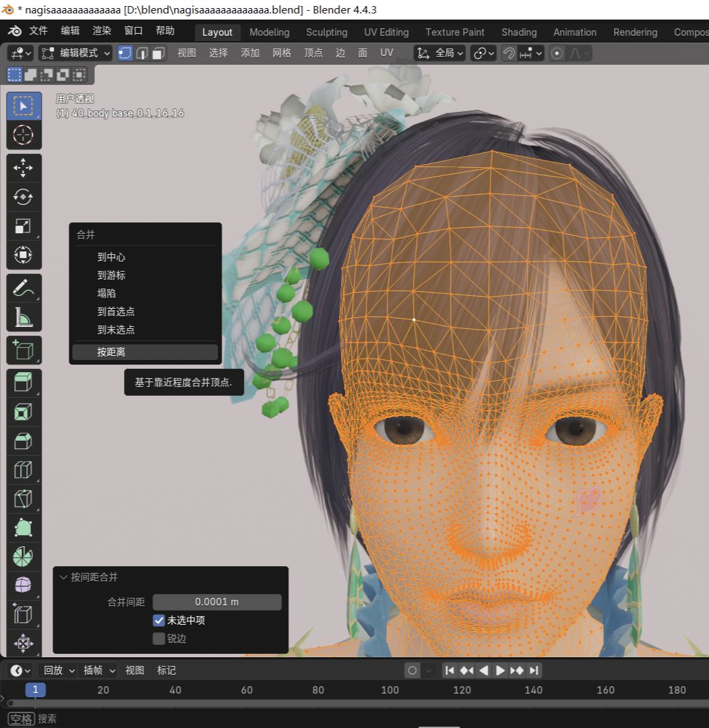Enable the 锐边 checkbox
This screenshot has height=728, width=709.
[159, 638]
